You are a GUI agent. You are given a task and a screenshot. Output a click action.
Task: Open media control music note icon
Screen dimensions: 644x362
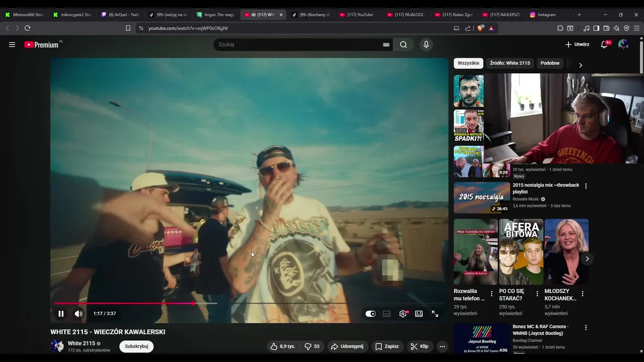[586, 28]
